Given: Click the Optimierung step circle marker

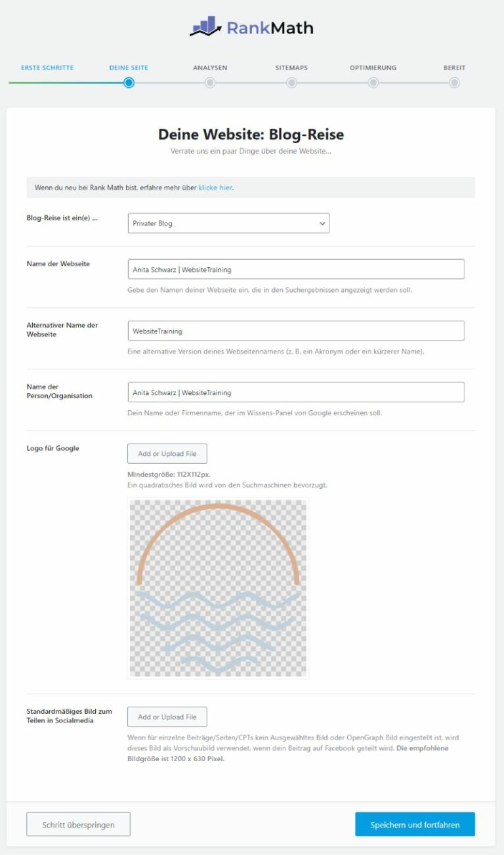Looking at the screenshot, I should (x=373, y=83).
